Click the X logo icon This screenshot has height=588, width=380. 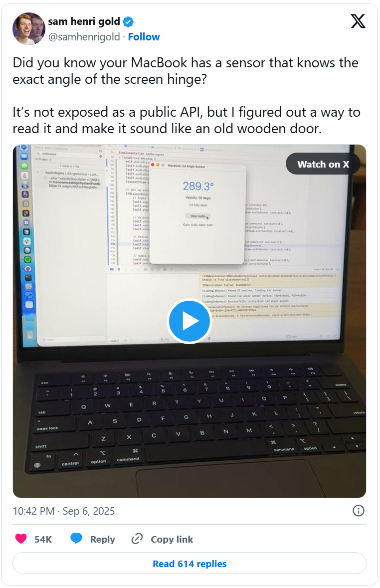coord(358,21)
